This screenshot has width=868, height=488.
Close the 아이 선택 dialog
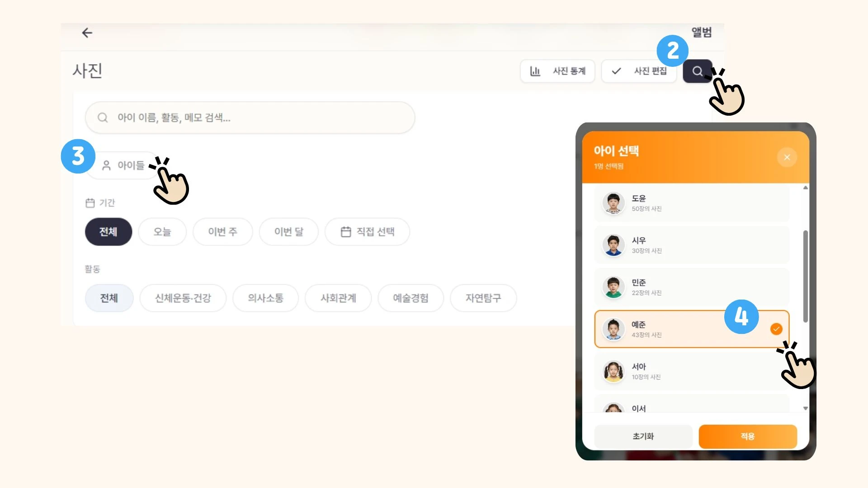tap(787, 157)
